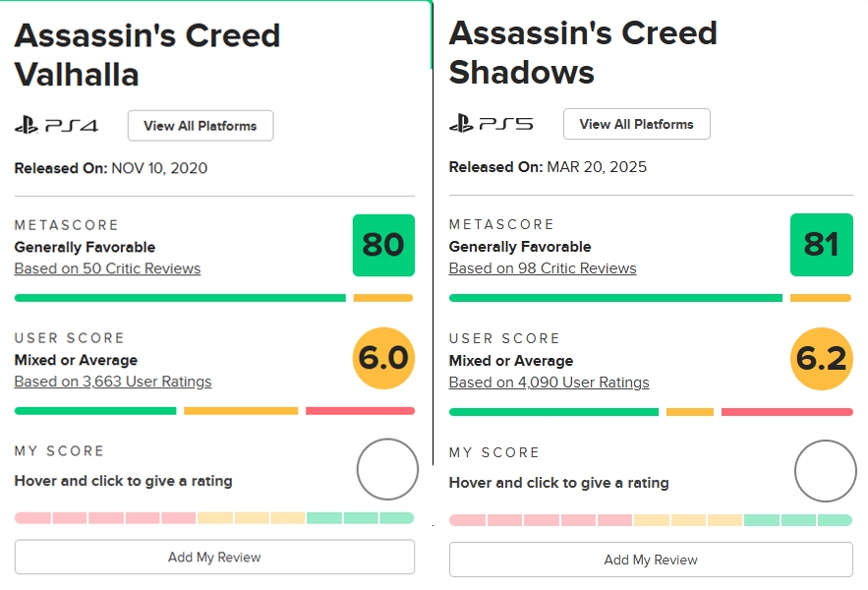Click the Valhalla metascore 80 badge
The height and width of the screenshot is (590, 868).
(x=383, y=245)
